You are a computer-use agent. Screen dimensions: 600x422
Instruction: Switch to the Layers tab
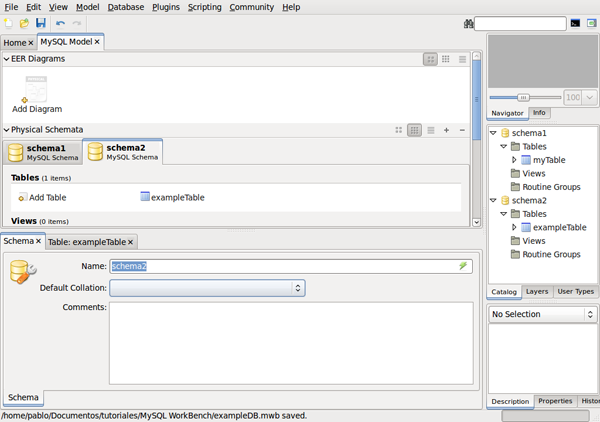tap(537, 292)
